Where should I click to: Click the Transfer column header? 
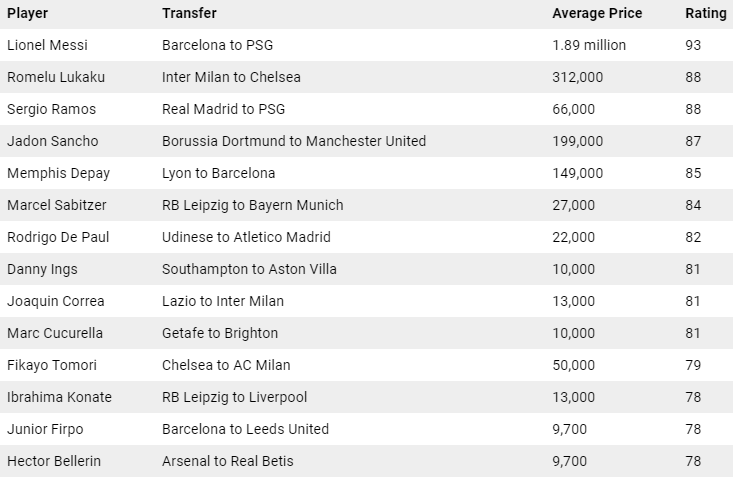pyautogui.click(x=189, y=13)
